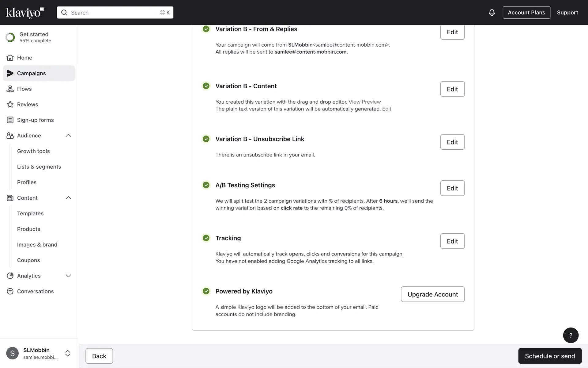588x368 pixels.
Task: Collapse the Content section chevron
Action: pos(68,198)
